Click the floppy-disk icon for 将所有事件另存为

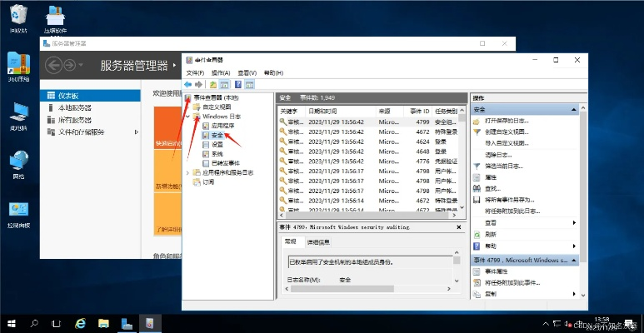477,200
